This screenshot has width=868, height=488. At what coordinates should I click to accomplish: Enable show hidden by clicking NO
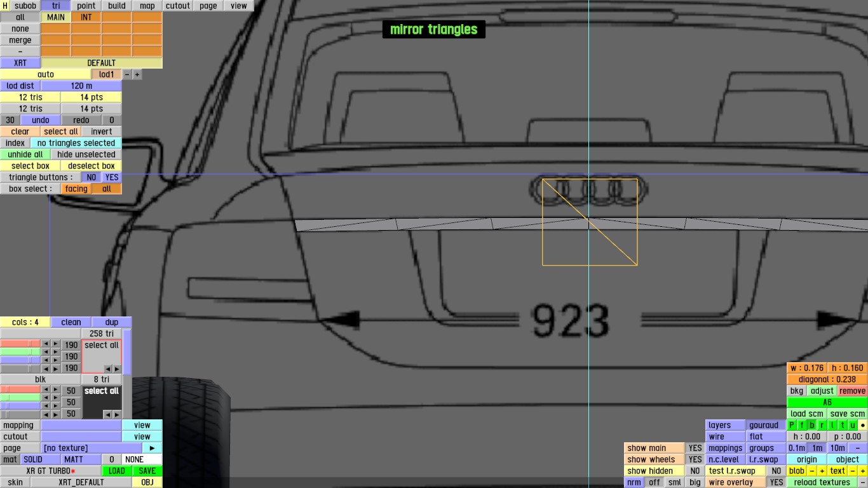point(695,471)
